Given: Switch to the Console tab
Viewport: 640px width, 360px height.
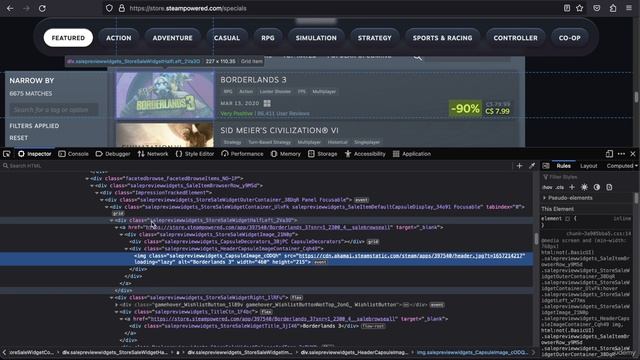Looking at the screenshot, I should (73, 154).
